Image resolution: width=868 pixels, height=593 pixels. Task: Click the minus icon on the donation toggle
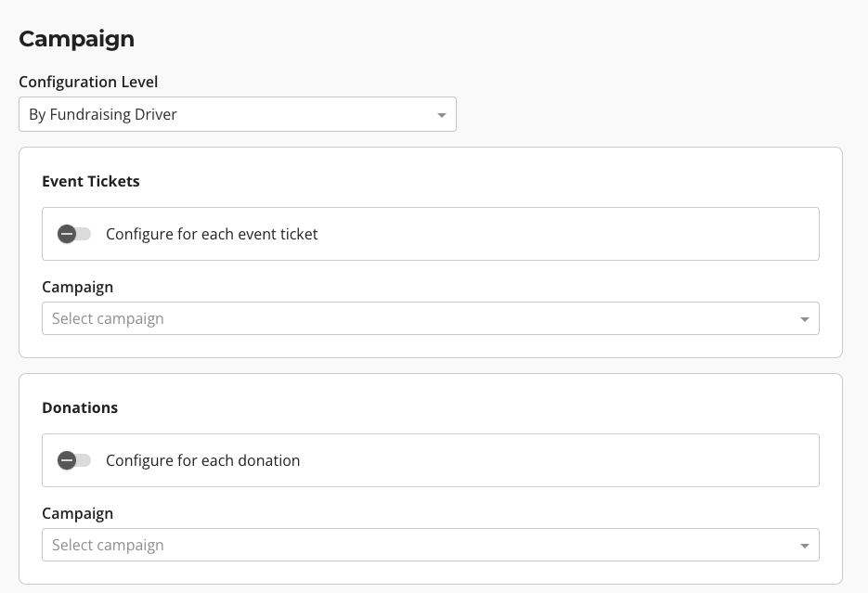click(x=67, y=460)
